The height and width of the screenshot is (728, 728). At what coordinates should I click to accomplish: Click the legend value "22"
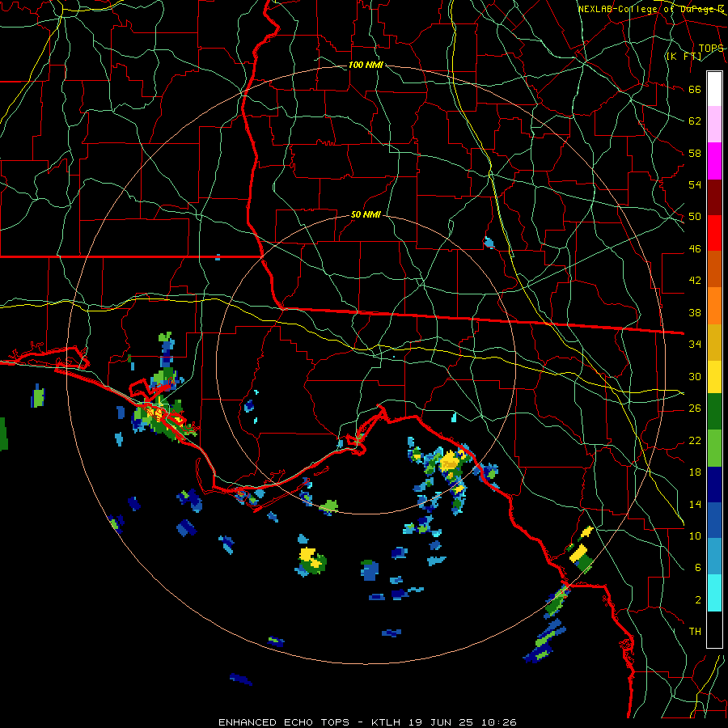pos(695,441)
